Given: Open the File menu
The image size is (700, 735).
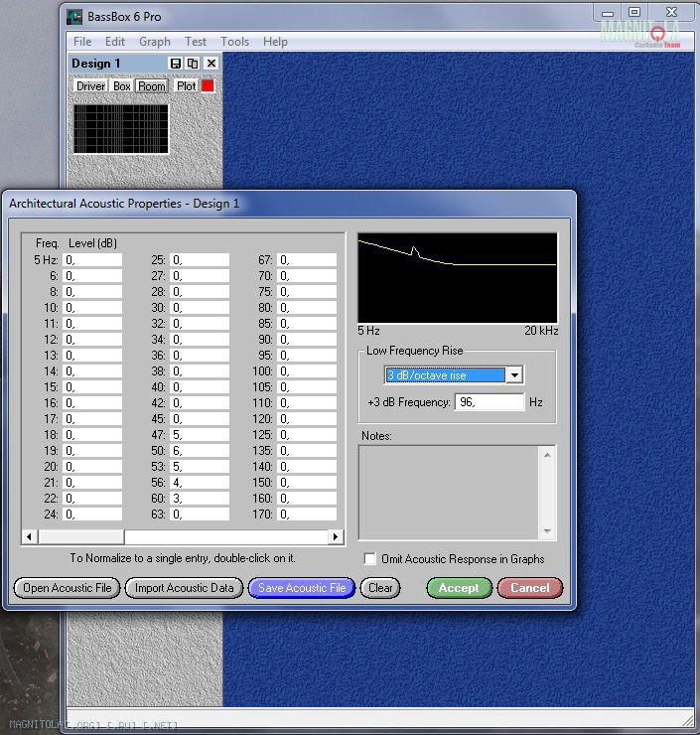Looking at the screenshot, I should (x=82, y=42).
